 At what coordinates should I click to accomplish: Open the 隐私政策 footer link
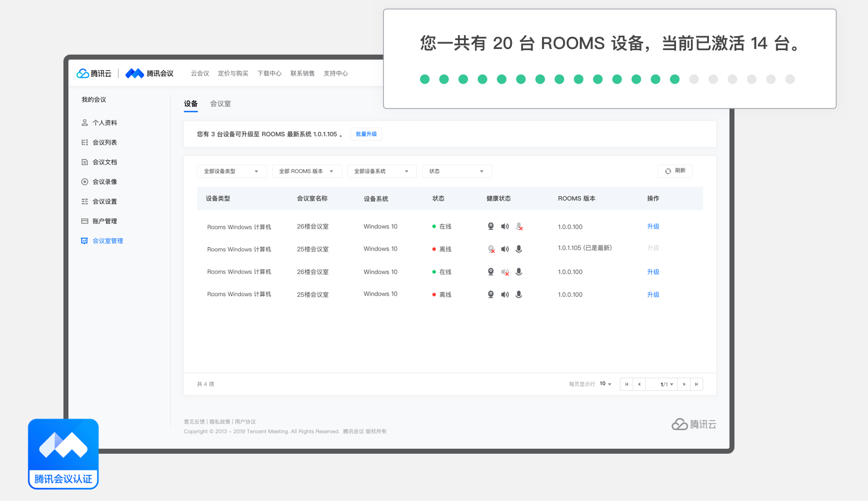[220, 422]
